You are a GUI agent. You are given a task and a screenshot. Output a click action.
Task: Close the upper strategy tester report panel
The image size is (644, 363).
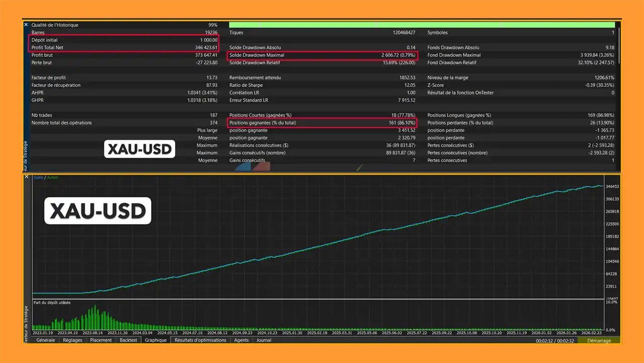tap(26, 25)
